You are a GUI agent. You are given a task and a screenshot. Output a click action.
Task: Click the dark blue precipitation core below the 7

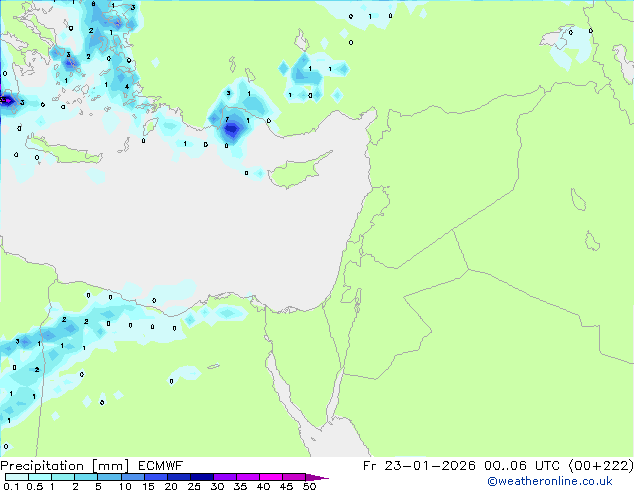[232, 130]
